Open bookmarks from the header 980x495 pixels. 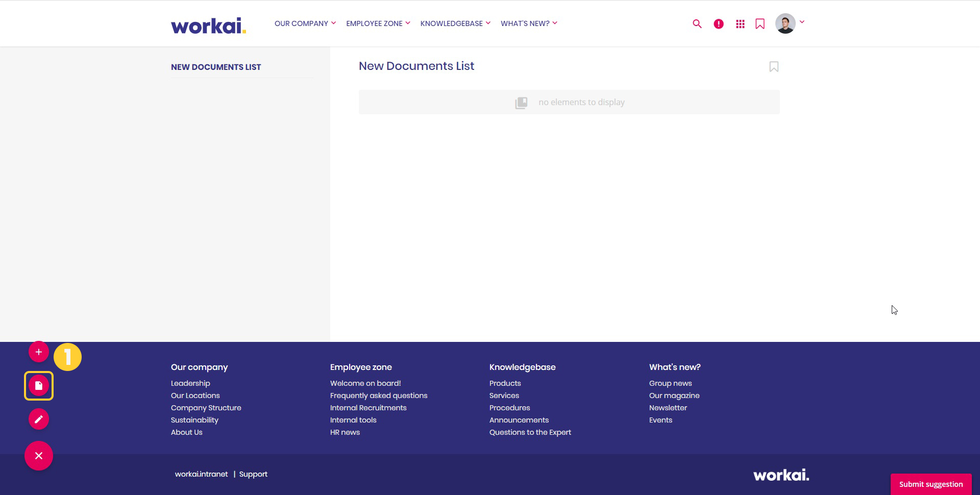point(760,23)
